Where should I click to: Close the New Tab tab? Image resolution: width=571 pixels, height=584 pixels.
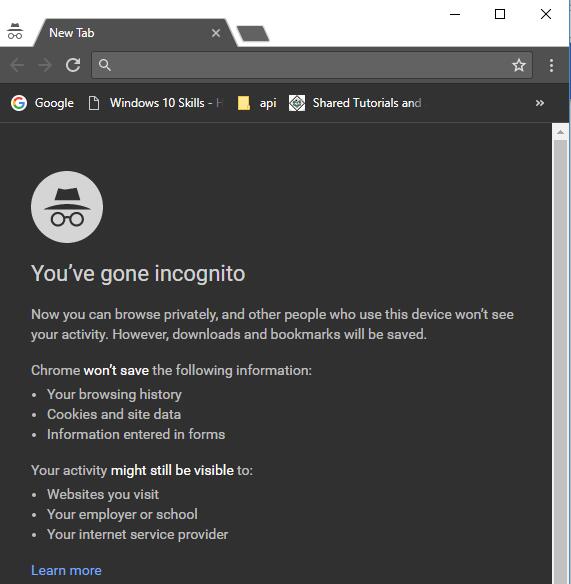pyautogui.click(x=216, y=33)
